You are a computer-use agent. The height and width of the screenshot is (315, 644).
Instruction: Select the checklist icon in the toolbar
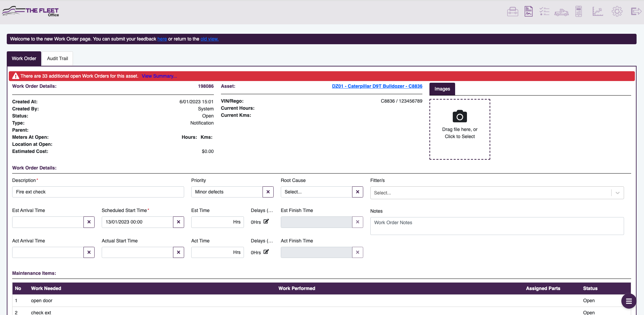[x=544, y=11]
